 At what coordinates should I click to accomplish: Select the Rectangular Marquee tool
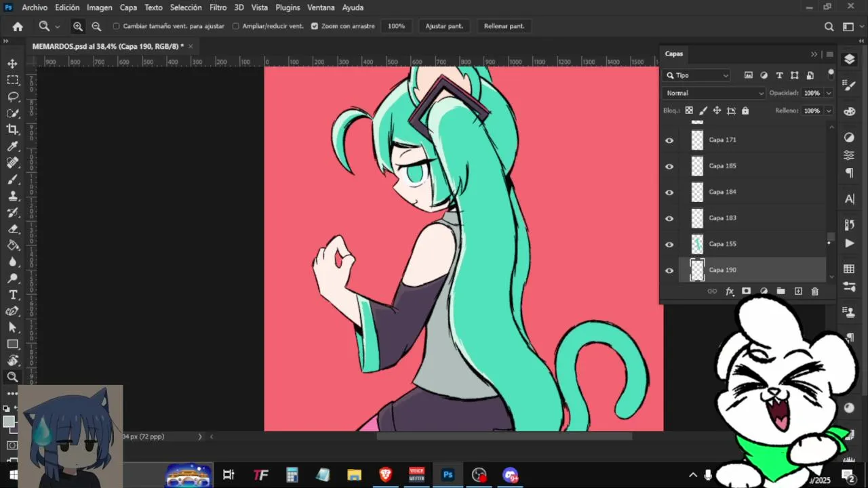[x=12, y=80]
